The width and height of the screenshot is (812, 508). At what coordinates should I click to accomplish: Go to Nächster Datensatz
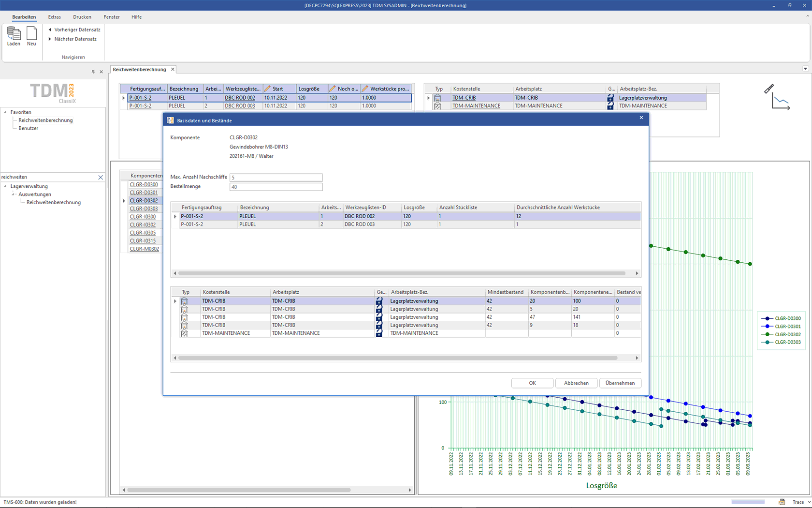72,39
